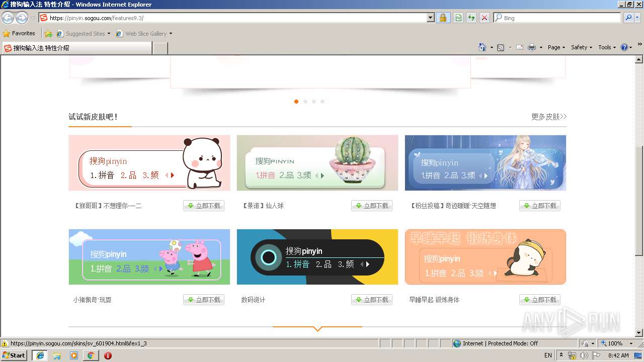
Task: Click Add to Favorites Bar icon
Action: [x=48, y=34]
